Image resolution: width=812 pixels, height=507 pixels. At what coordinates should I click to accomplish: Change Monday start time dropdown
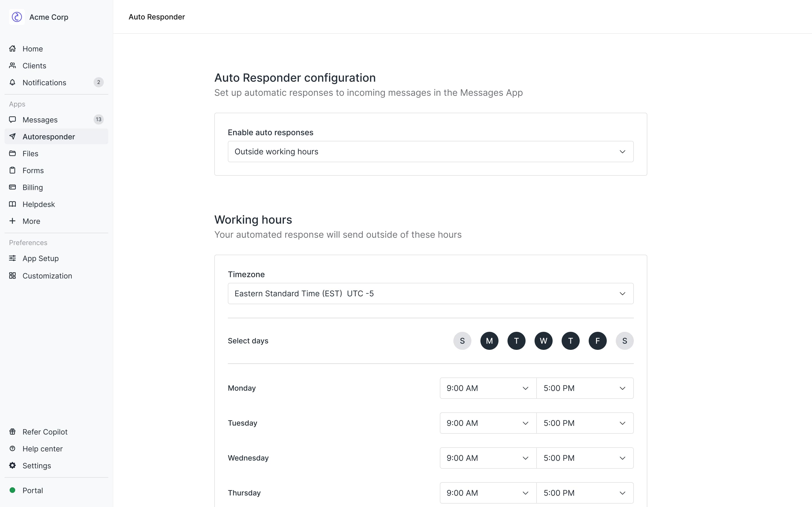click(487, 388)
